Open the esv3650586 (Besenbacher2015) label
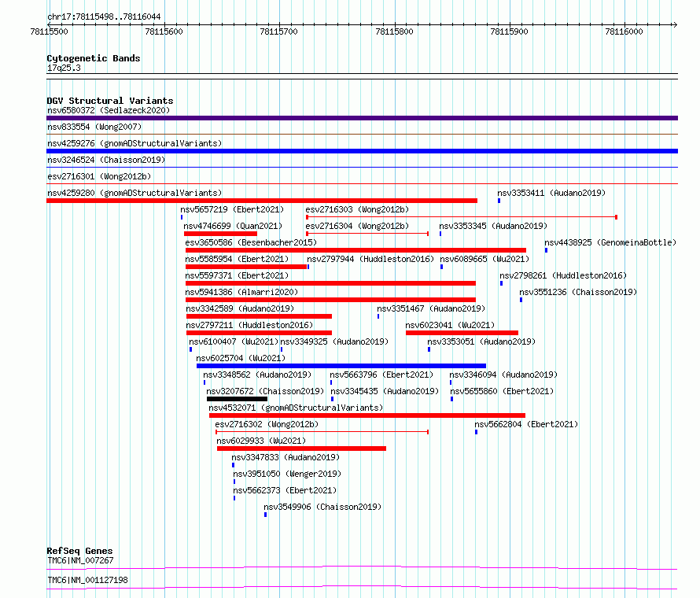The height and width of the screenshot is (598, 700). tap(251, 242)
